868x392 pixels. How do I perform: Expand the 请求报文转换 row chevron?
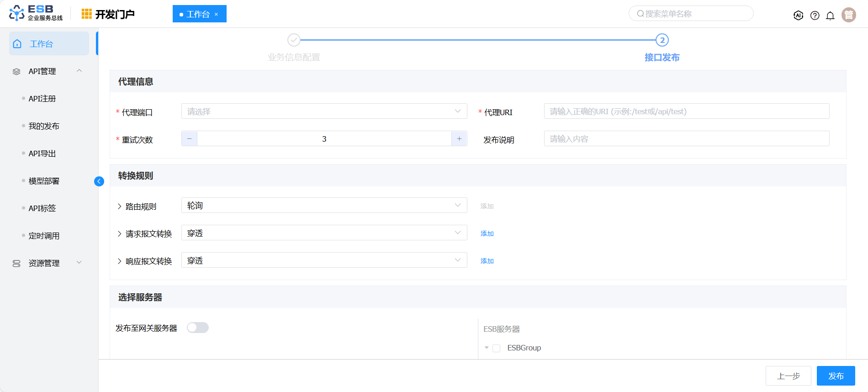tap(120, 234)
